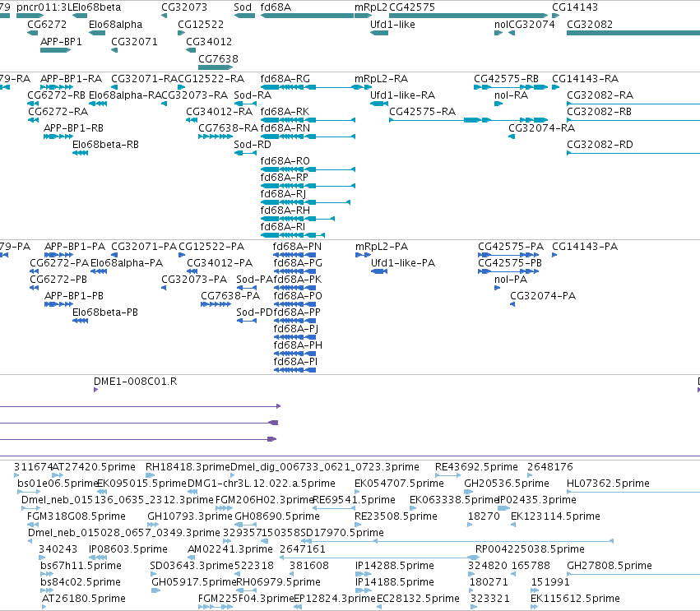Select protein CG7638-PA

(x=230, y=296)
